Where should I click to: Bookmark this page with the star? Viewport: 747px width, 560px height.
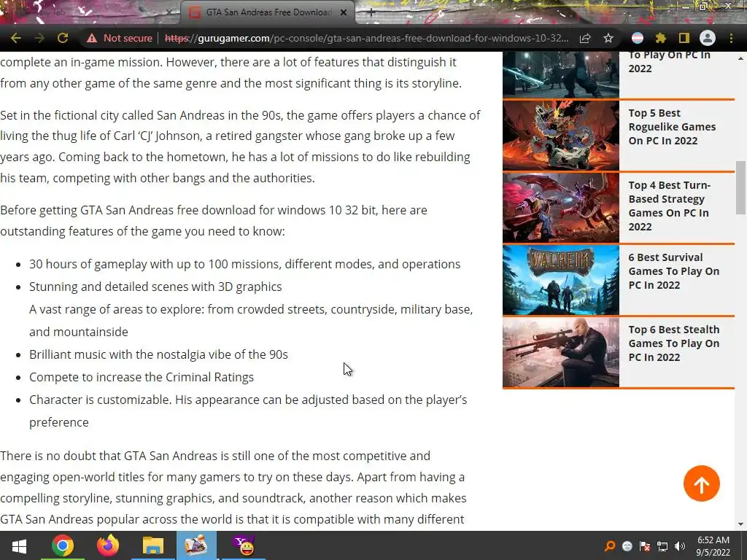click(x=608, y=38)
